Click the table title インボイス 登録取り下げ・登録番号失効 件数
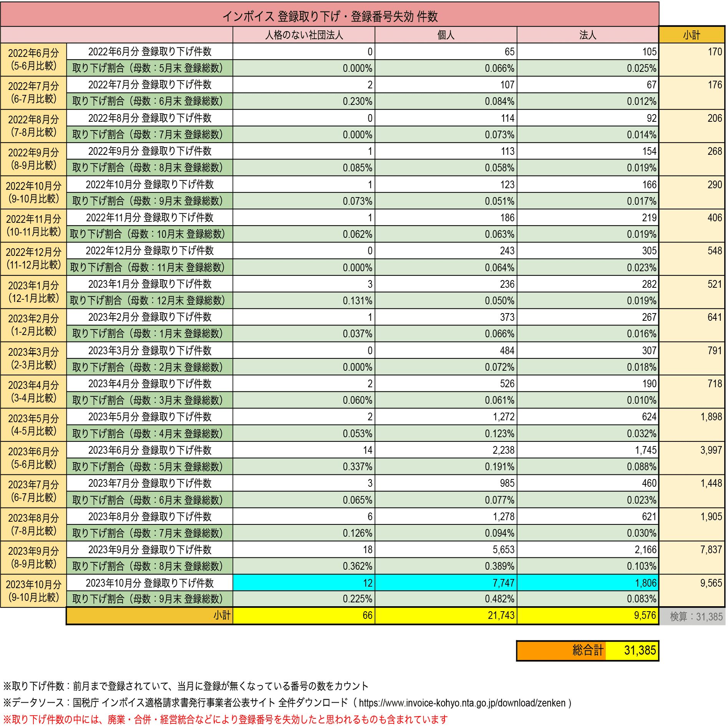Screen dimensions: 728x728 pos(330,17)
